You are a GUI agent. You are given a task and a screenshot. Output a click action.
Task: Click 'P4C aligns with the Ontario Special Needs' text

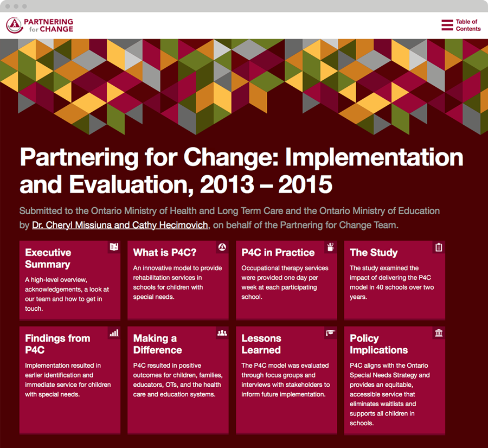(390, 394)
